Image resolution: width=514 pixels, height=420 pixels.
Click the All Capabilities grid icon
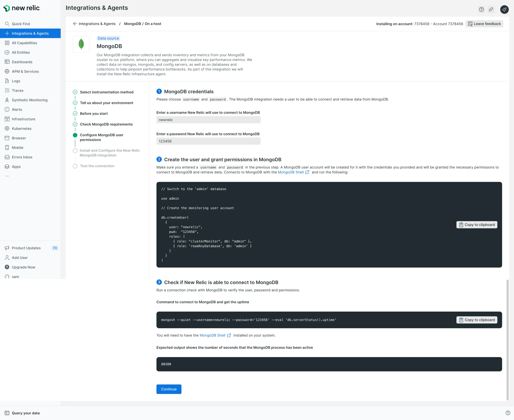tap(7, 43)
